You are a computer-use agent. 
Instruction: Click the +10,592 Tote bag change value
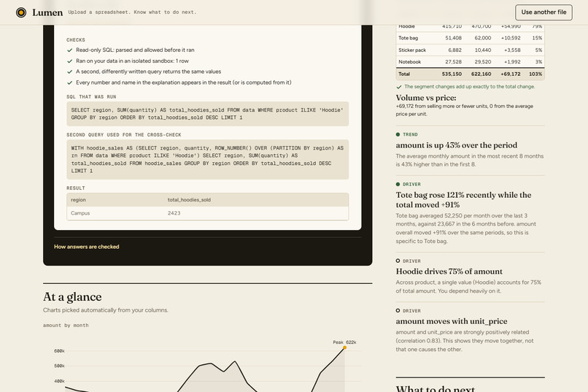coord(511,38)
